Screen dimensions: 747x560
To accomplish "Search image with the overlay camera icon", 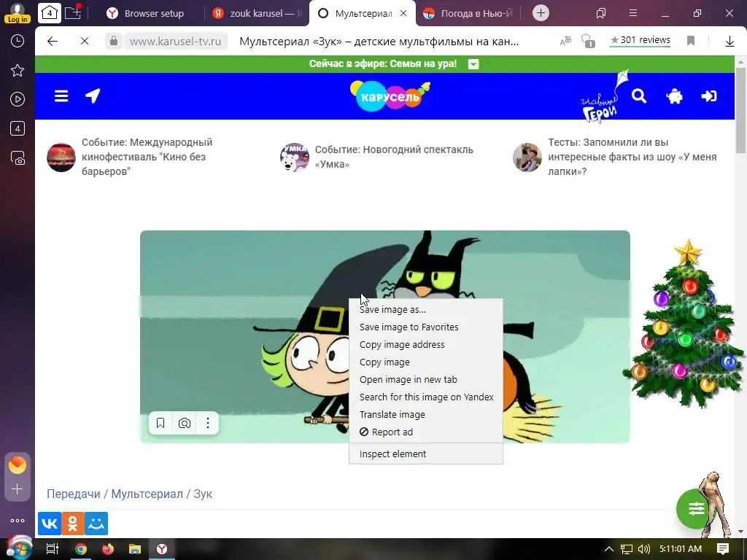I will [x=185, y=423].
